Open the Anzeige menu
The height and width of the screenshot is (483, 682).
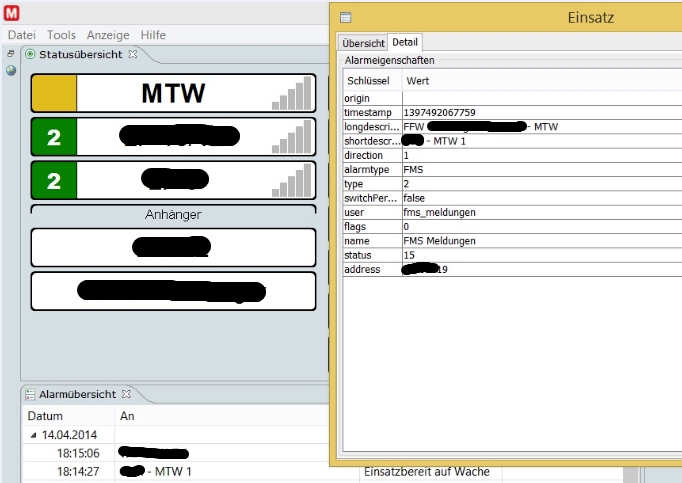coord(108,34)
